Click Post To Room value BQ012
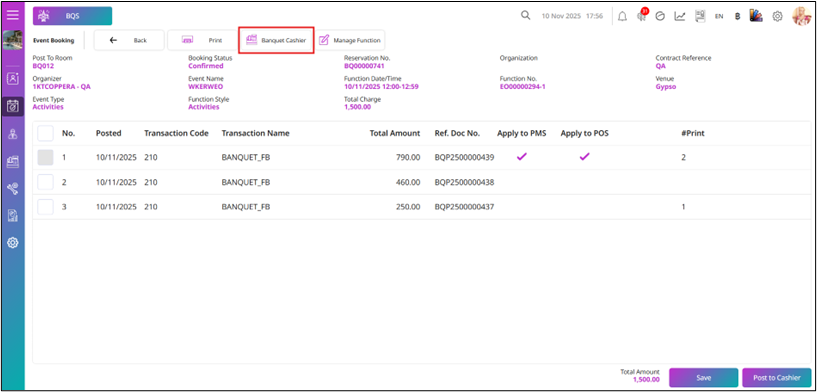The image size is (817, 392). tap(43, 66)
